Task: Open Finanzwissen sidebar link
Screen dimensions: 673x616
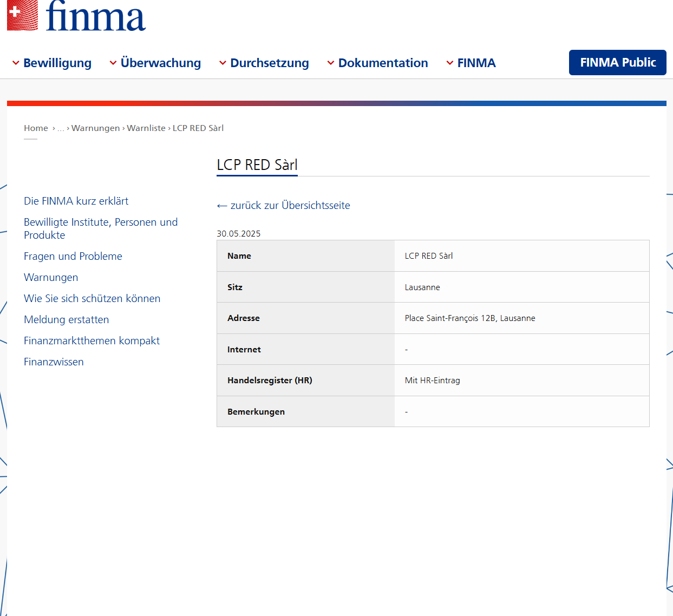Action: [54, 362]
